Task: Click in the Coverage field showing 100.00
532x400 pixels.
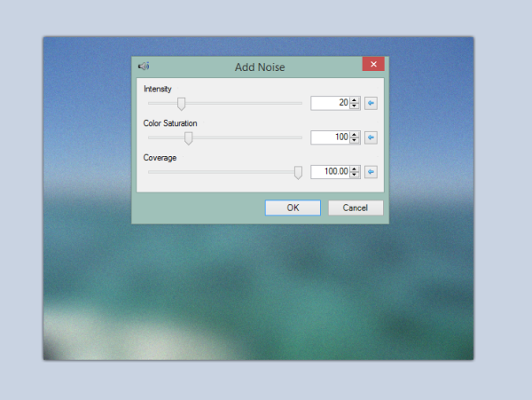Action: pyautogui.click(x=331, y=172)
